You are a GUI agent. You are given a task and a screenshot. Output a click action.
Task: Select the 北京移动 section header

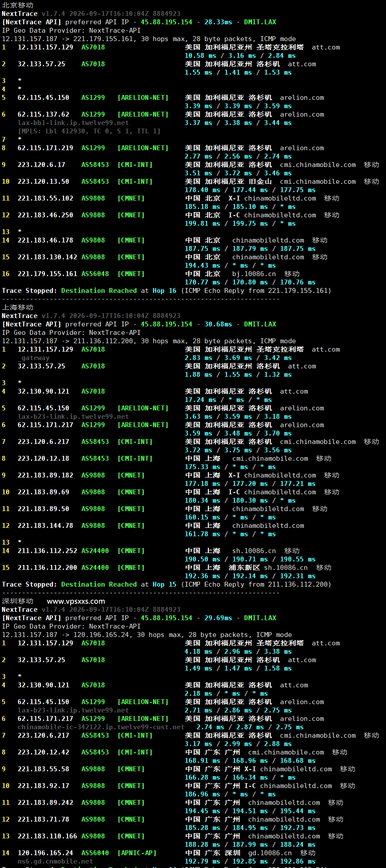click(18, 5)
